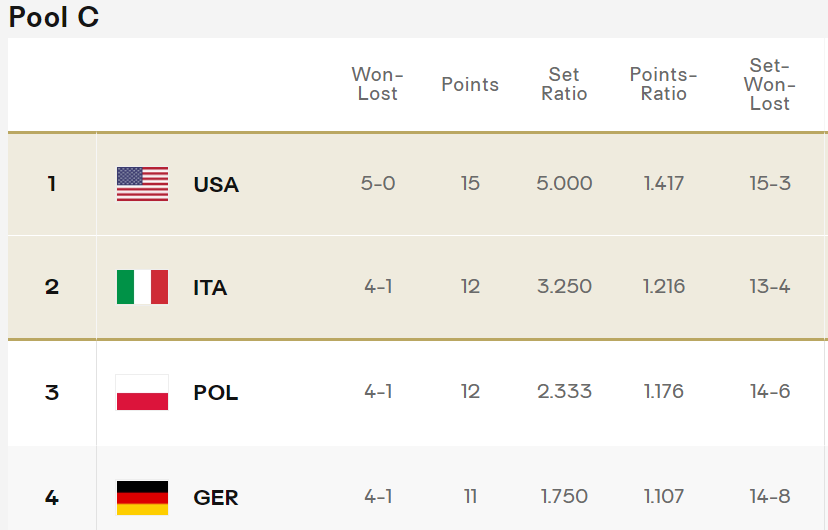Click the Points column header

click(x=470, y=84)
